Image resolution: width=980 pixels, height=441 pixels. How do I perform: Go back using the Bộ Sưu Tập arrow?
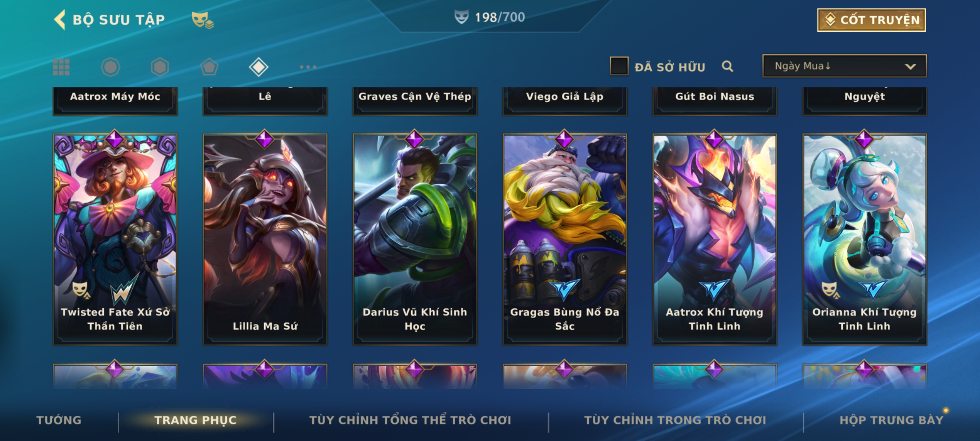point(60,20)
